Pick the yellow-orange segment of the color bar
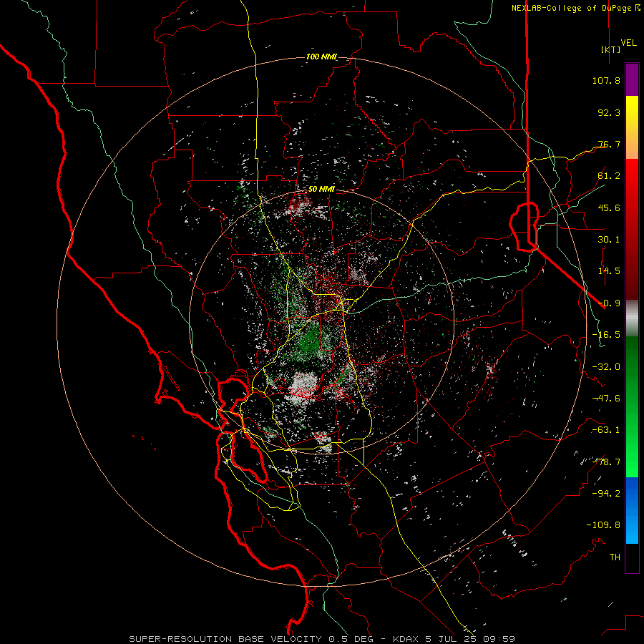Viewport: 644px width, 644px height. (x=632, y=127)
